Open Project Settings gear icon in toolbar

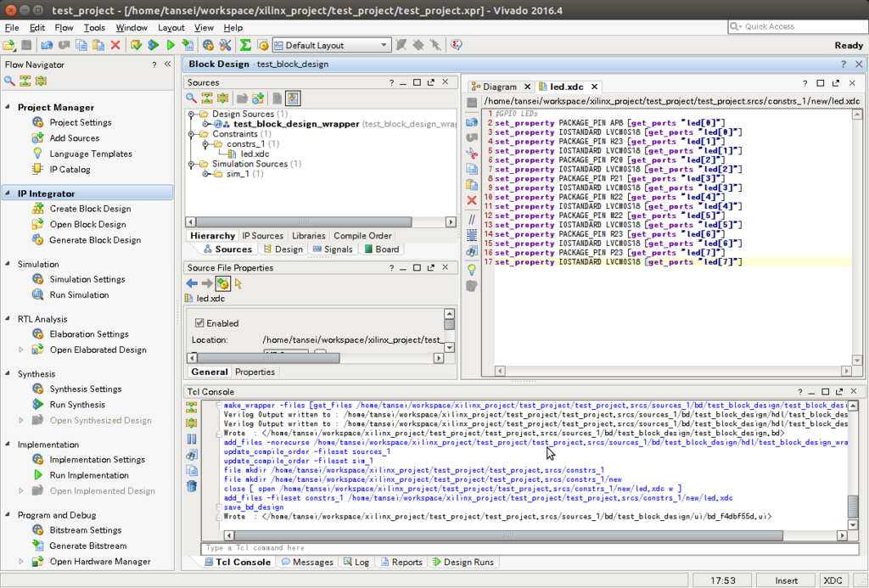(x=208, y=46)
